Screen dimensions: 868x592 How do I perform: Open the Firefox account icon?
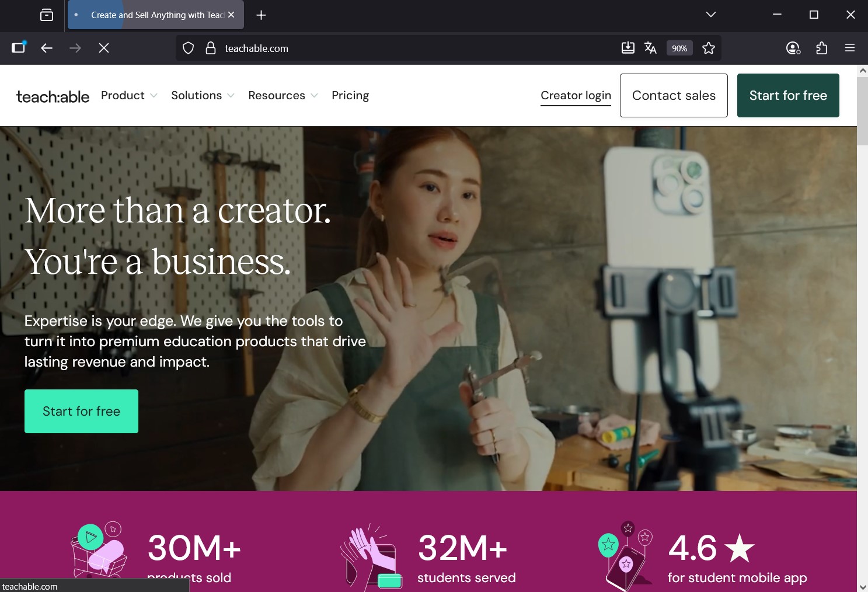[x=793, y=48]
